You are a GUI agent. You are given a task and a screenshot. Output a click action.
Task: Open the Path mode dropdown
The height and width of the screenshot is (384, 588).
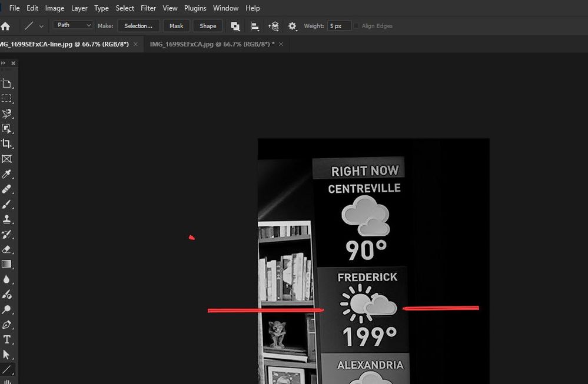72,25
